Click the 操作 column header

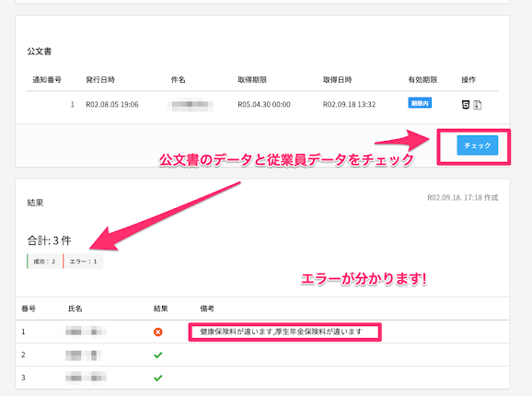(468, 80)
